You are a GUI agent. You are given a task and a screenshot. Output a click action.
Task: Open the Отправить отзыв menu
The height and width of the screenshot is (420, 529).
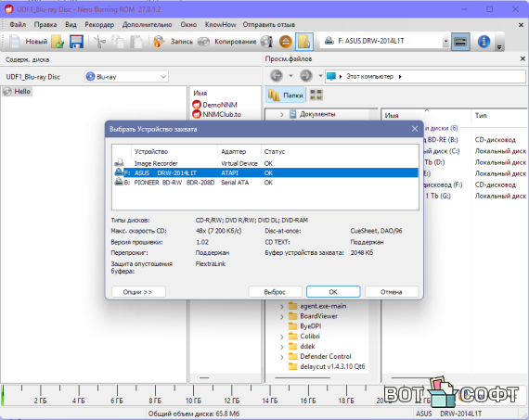(268, 25)
